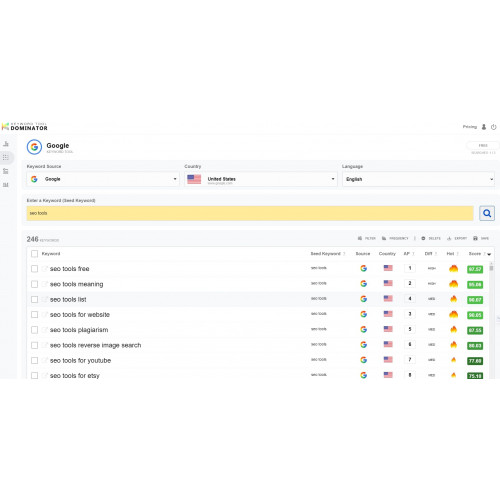Click the Frequency toolbar item

395,238
